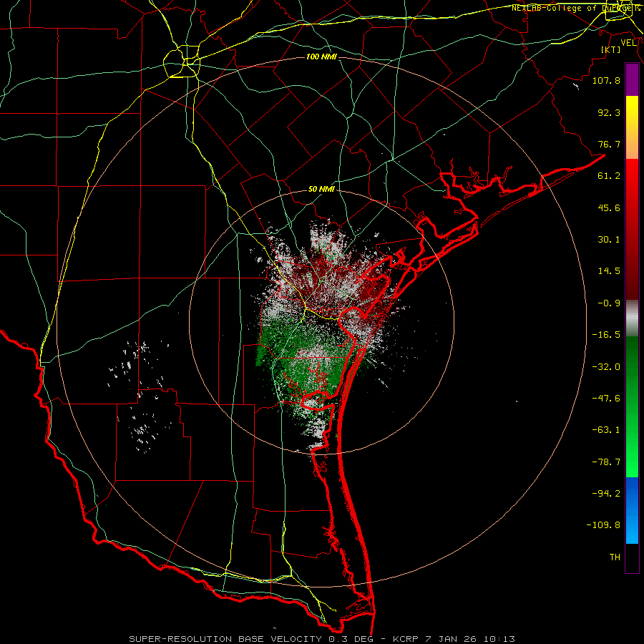
Task: Click the 50 NMI range ring label
Action: pyautogui.click(x=321, y=190)
